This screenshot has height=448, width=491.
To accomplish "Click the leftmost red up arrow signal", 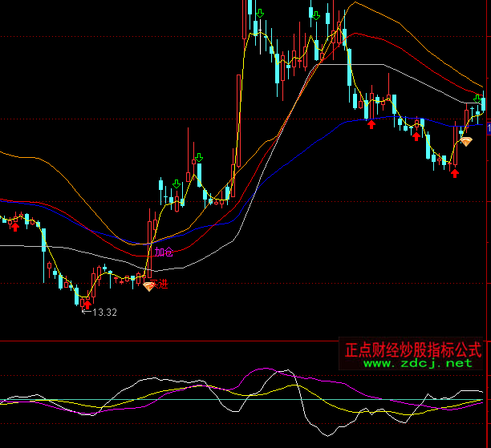I will pyautogui.click(x=14, y=227).
